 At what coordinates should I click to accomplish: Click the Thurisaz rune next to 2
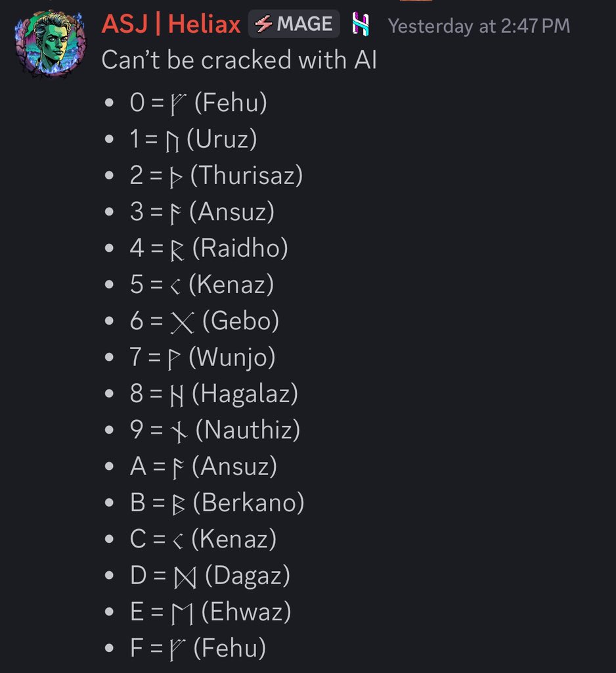click(176, 177)
